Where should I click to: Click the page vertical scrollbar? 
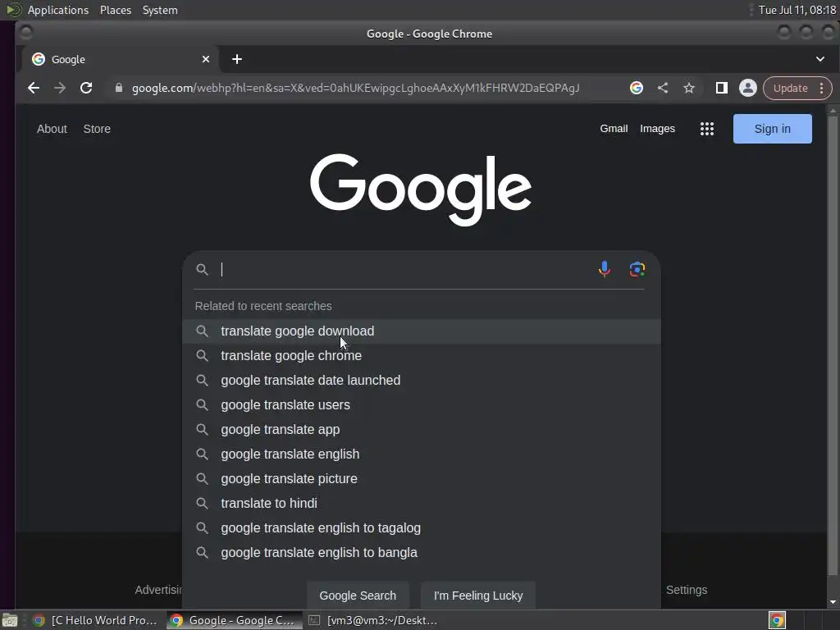(x=832, y=347)
